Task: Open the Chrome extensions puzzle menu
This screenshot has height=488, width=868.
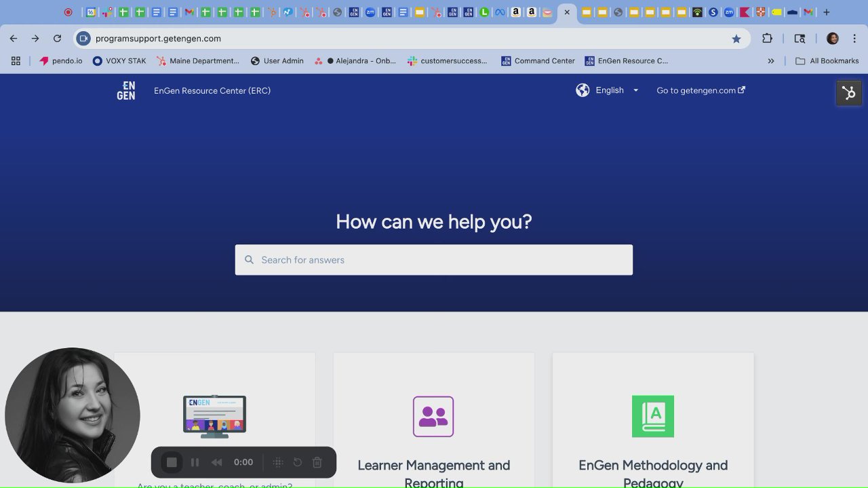Action: pos(768,39)
